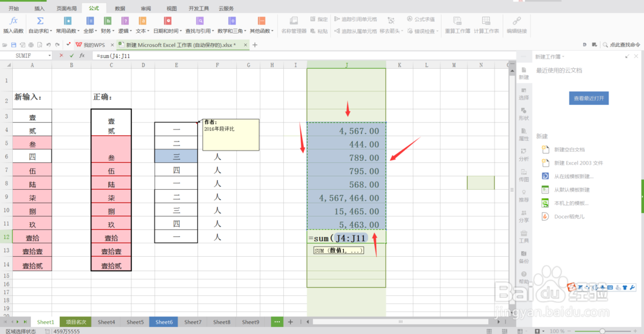Switch to the 审阅 (Review) ribbon tab

point(146,8)
